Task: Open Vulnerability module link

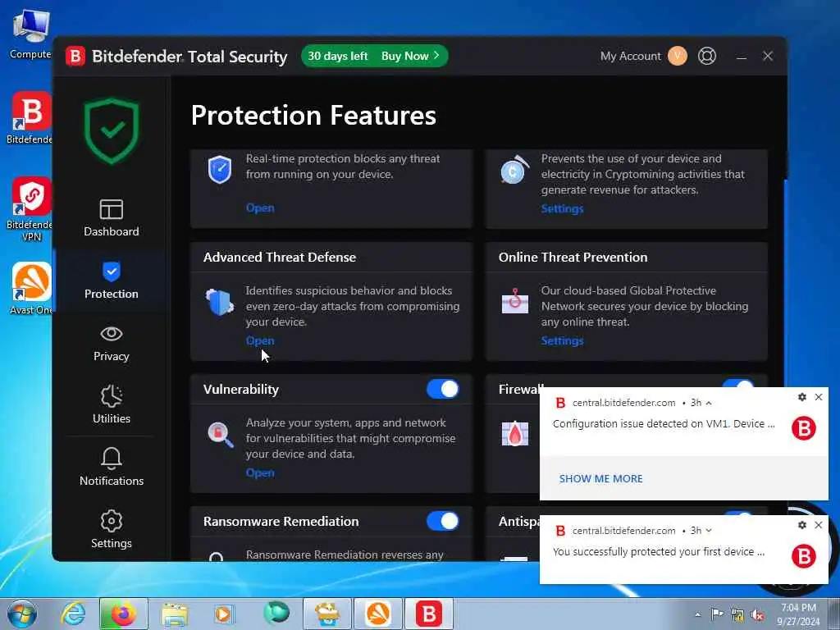Action: 260,473
